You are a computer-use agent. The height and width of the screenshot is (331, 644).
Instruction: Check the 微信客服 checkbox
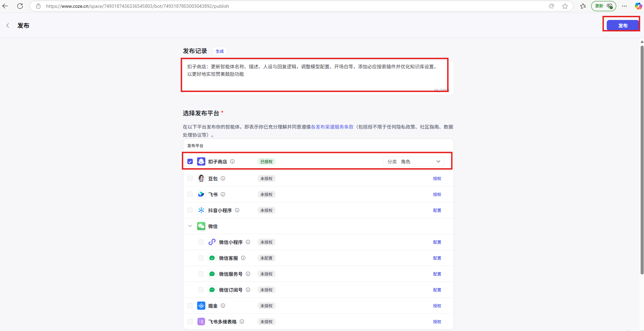click(x=201, y=258)
